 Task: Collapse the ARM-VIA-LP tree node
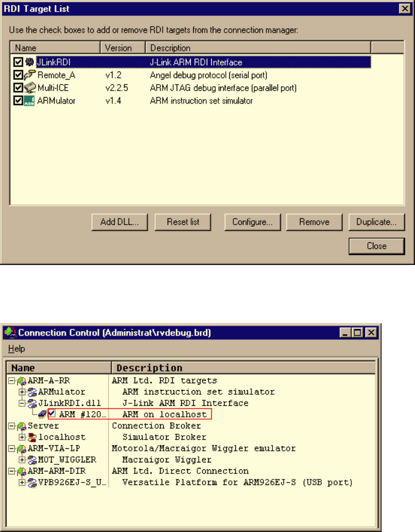coord(11,448)
